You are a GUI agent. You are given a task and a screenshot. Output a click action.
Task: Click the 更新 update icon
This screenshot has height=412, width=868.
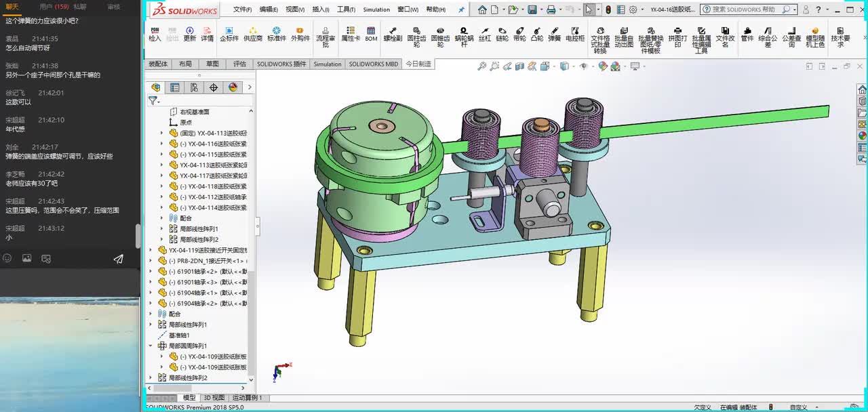(190, 35)
